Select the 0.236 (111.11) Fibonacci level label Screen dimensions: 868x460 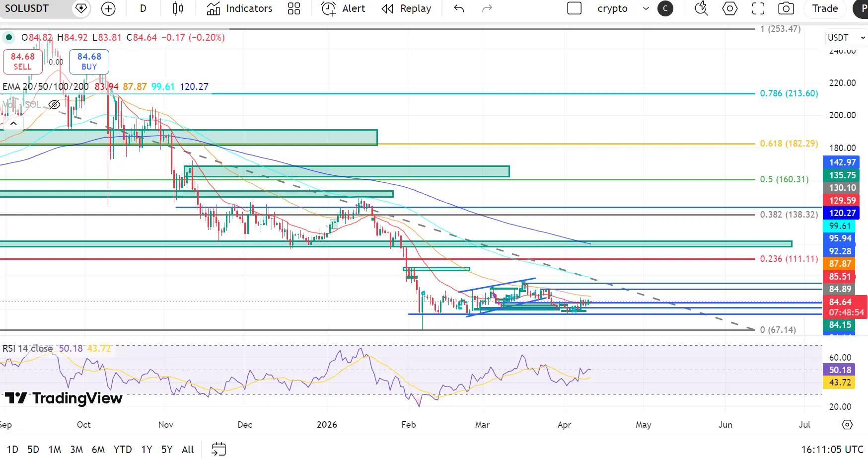pyautogui.click(x=789, y=259)
